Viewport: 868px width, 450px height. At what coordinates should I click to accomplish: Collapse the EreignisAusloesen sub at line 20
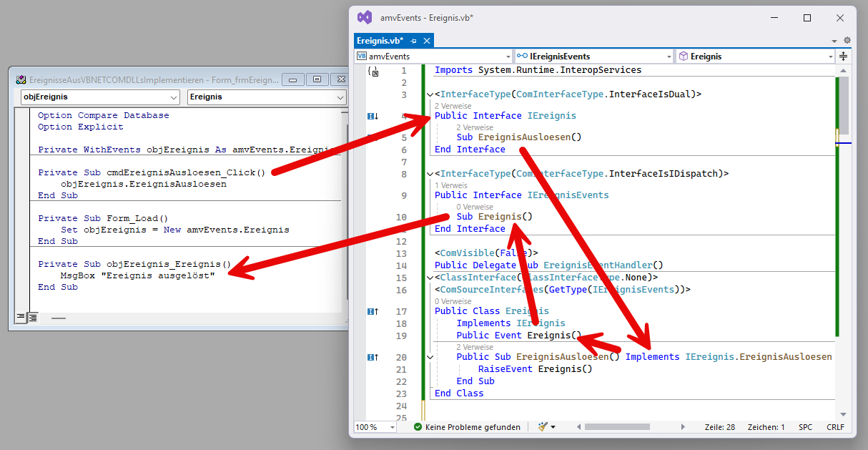[430, 357]
